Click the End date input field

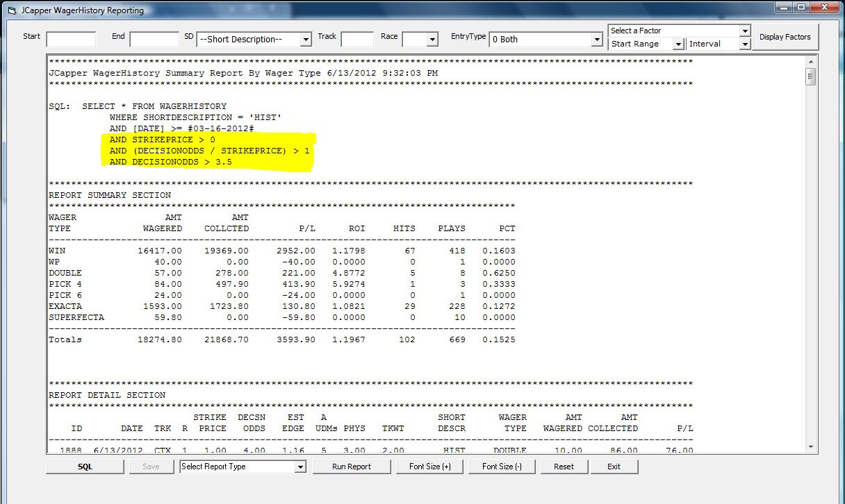pos(154,40)
